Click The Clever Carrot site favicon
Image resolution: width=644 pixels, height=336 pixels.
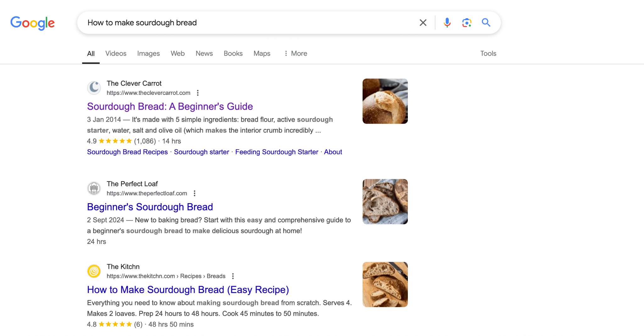94,88
